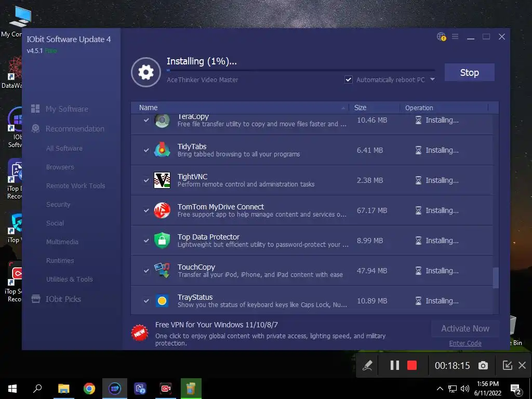
Task: Click the Top Data Protector shield icon
Action: coord(162,240)
